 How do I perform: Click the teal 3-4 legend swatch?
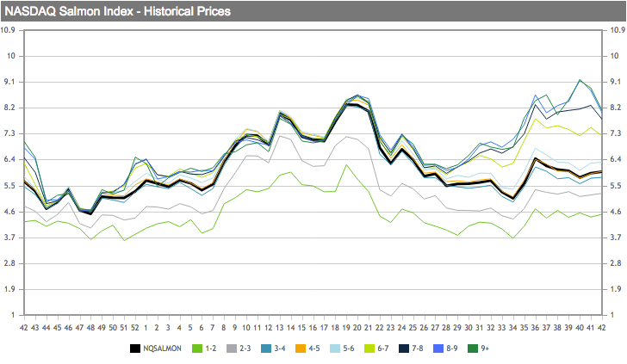266,349
